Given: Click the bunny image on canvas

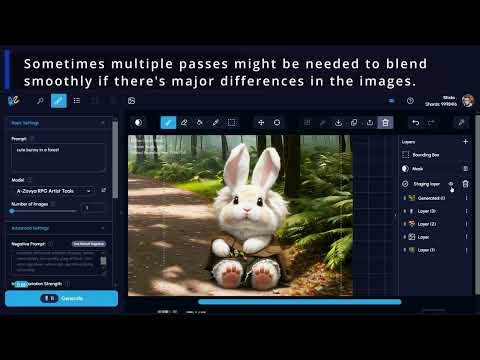Looking at the screenshot, I should pyautogui.click(x=248, y=217).
